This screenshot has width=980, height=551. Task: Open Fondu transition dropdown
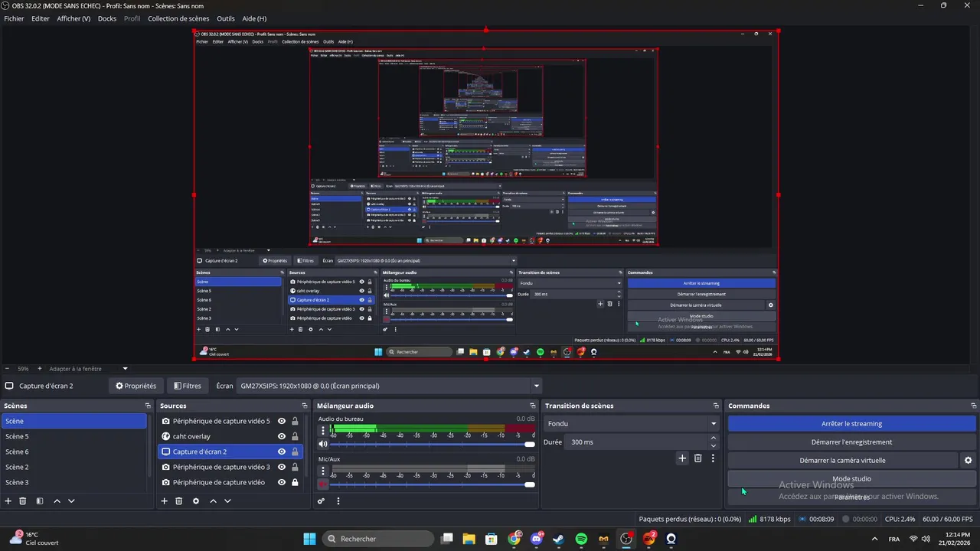pyautogui.click(x=632, y=423)
